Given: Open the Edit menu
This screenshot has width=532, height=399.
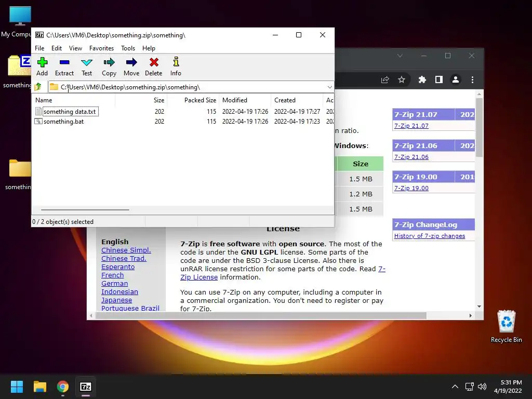Looking at the screenshot, I should pos(56,48).
